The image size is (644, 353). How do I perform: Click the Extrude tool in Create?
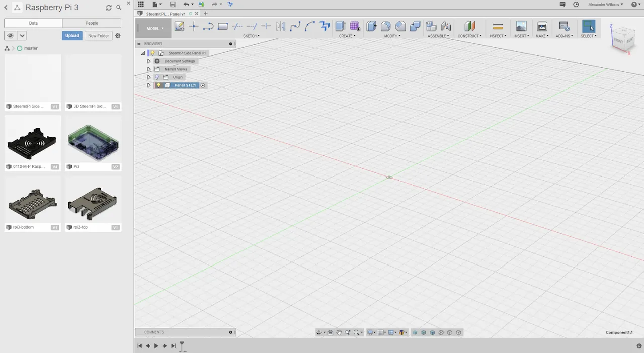click(x=340, y=26)
